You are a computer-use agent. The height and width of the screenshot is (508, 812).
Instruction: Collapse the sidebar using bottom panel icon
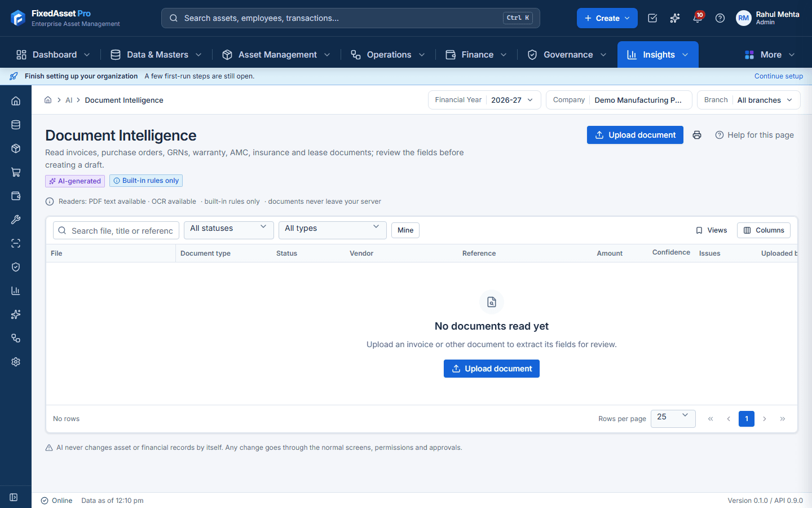click(x=14, y=497)
